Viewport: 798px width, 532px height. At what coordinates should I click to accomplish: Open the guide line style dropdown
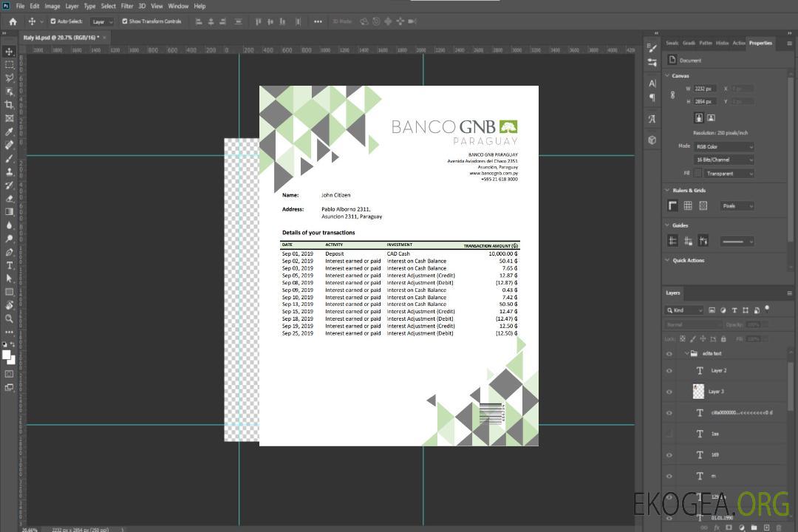(x=737, y=242)
